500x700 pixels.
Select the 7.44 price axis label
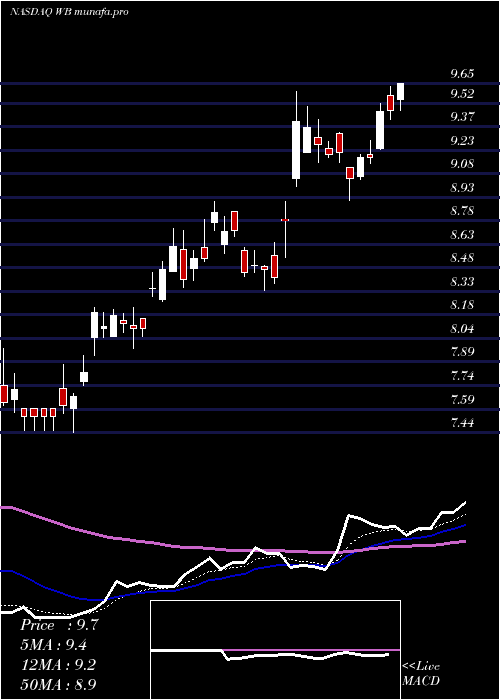(x=462, y=422)
